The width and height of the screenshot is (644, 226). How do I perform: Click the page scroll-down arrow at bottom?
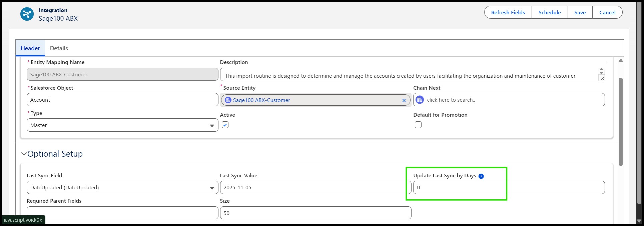pyautogui.click(x=639, y=221)
